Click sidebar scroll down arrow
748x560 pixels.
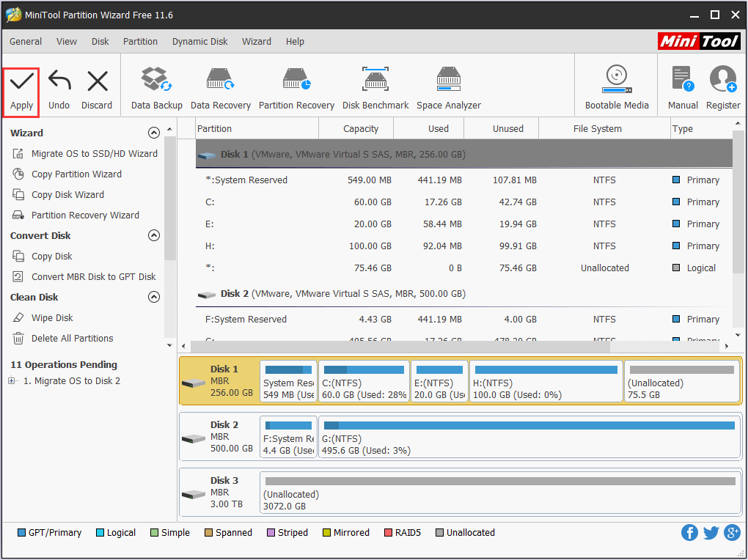(169, 345)
